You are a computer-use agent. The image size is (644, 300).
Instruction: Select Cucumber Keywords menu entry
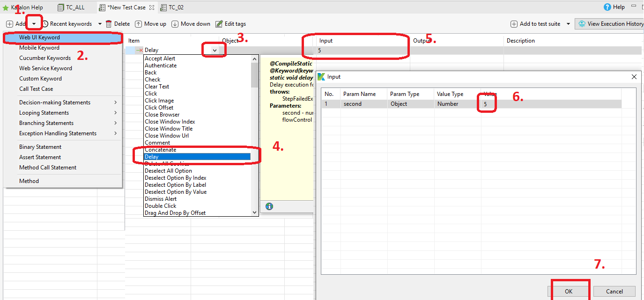(63, 58)
